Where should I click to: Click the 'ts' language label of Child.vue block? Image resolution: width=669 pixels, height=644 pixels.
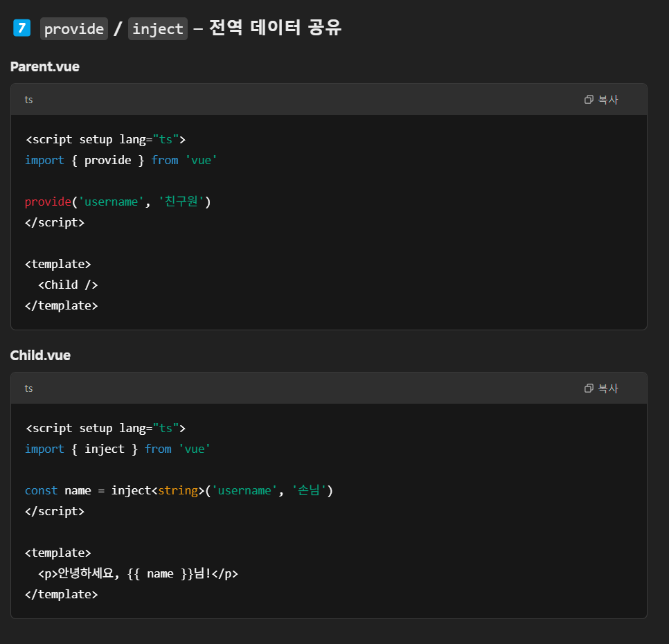(x=28, y=388)
